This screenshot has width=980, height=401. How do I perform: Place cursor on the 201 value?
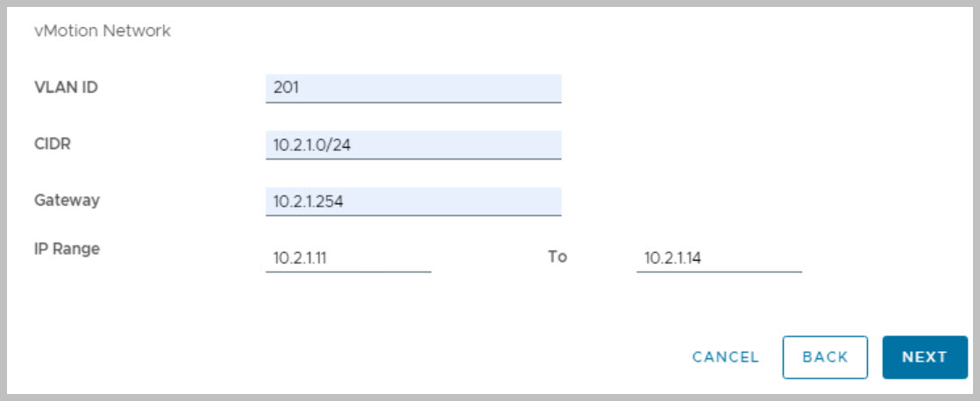pyautogui.click(x=286, y=88)
